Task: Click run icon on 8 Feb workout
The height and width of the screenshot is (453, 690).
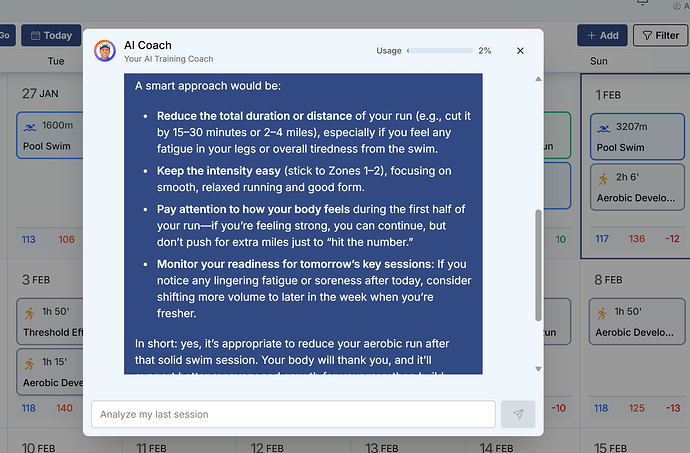Action: click(x=602, y=313)
